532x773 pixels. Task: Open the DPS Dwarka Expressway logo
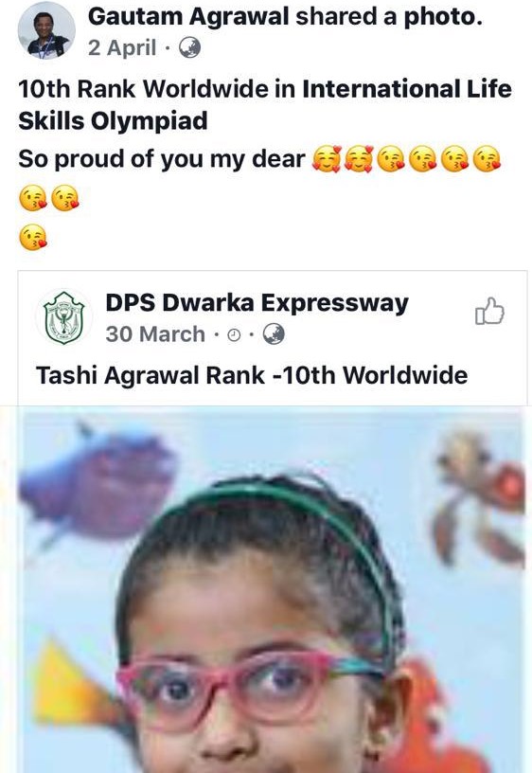tap(63, 317)
